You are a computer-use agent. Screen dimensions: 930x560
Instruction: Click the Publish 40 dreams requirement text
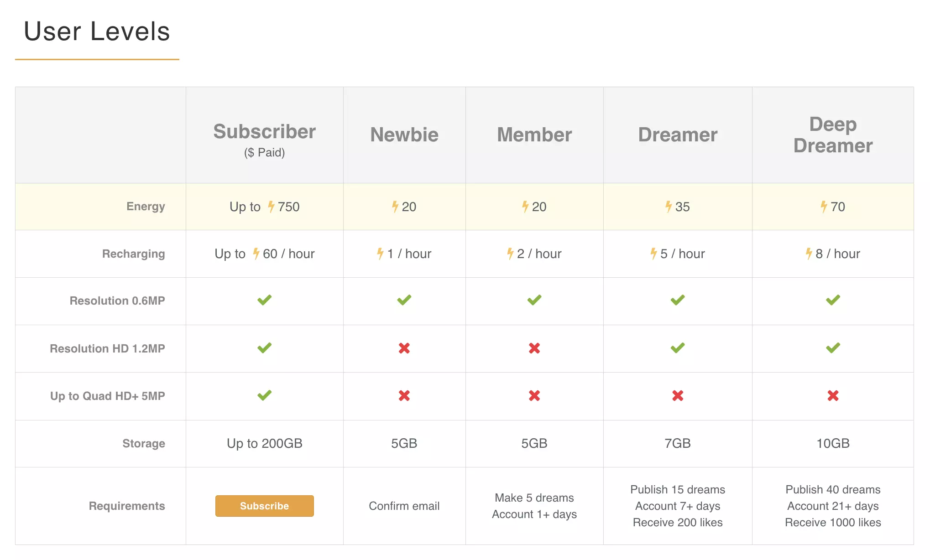coord(833,490)
